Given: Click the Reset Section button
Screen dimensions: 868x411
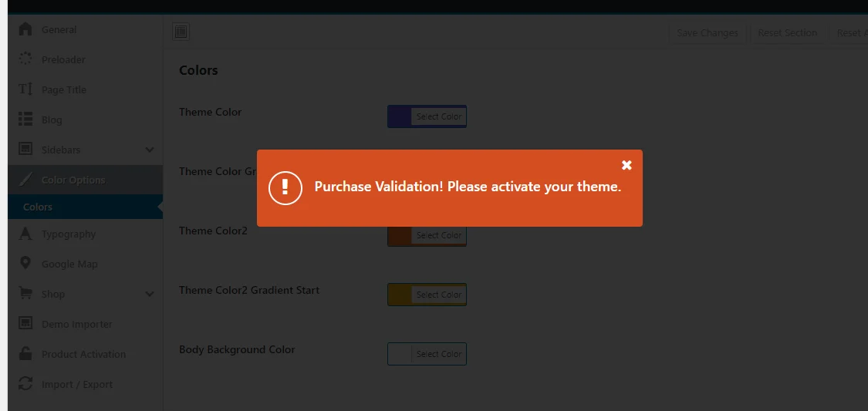Looking at the screenshot, I should click(x=787, y=32).
